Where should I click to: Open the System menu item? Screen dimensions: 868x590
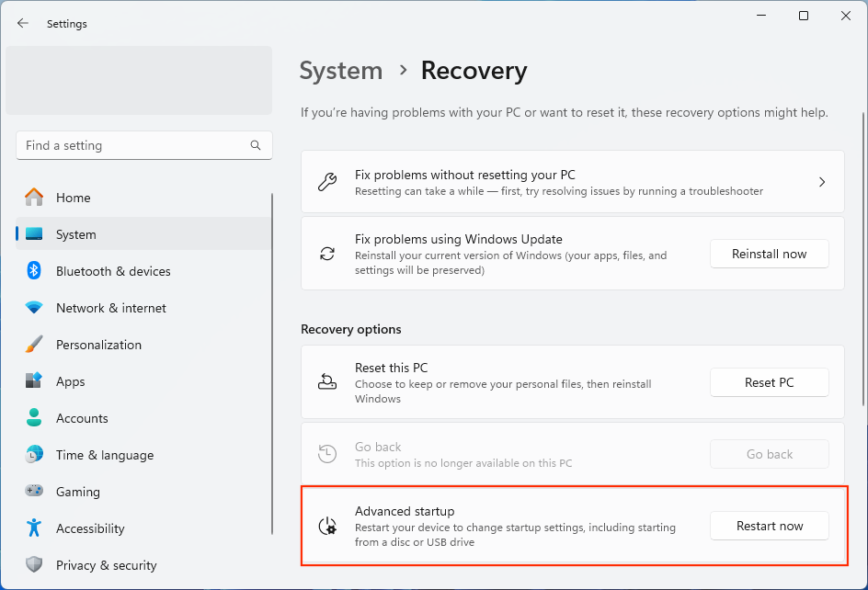pyautogui.click(x=75, y=234)
